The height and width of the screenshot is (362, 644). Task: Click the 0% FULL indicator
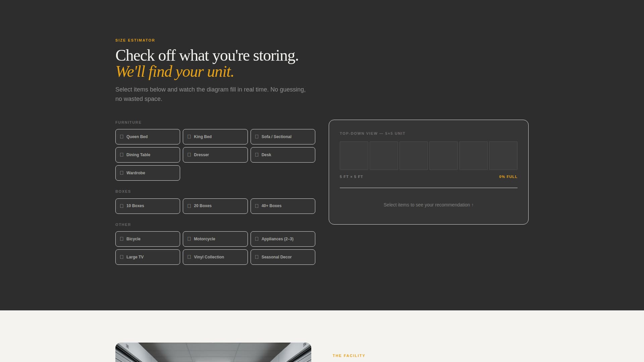tap(508, 177)
